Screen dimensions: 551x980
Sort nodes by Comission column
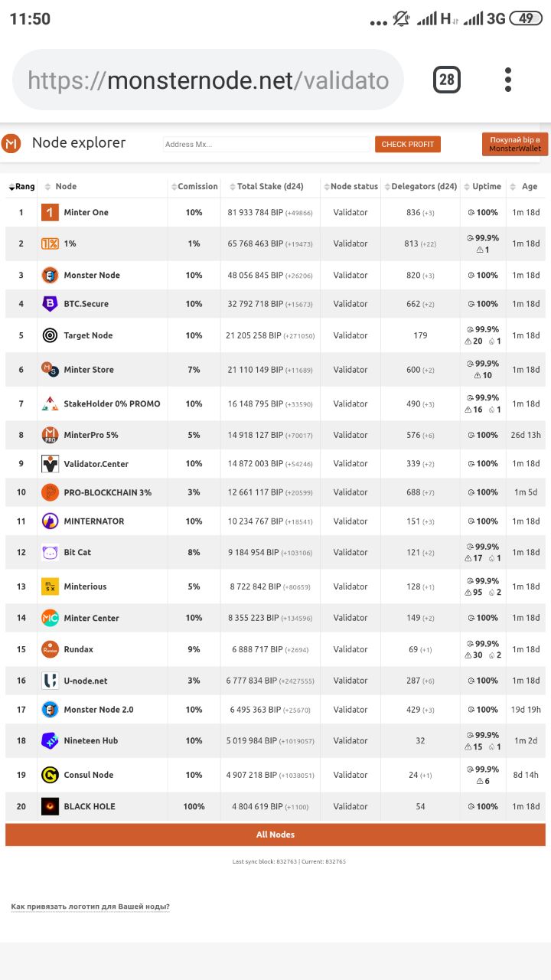point(194,187)
